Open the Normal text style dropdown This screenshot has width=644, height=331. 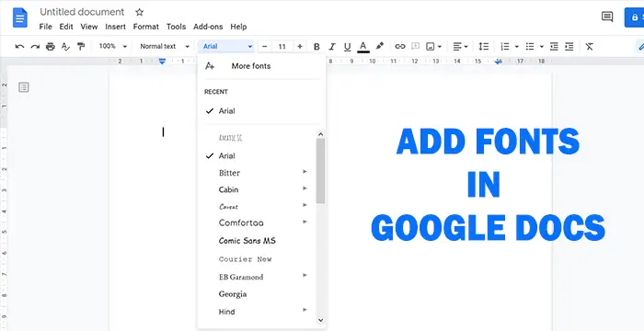pyautogui.click(x=165, y=46)
